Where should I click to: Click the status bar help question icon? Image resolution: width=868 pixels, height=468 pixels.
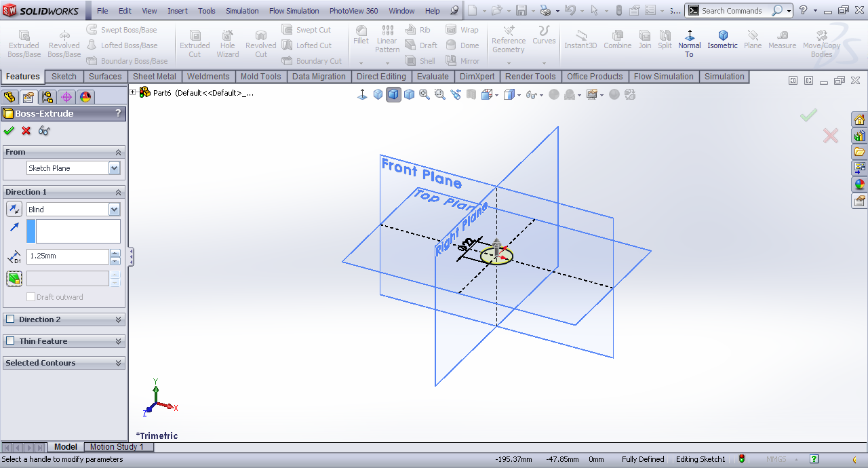pyautogui.click(x=814, y=459)
